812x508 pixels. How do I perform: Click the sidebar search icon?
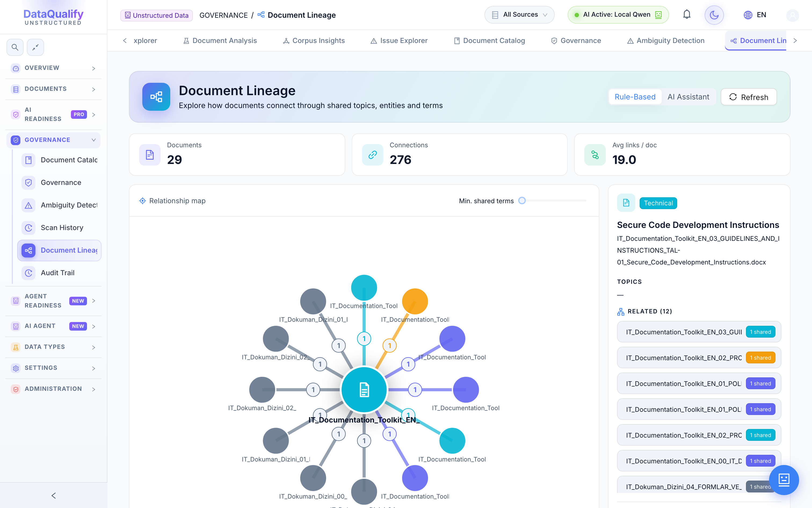pyautogui.click(x=15, y=47)
